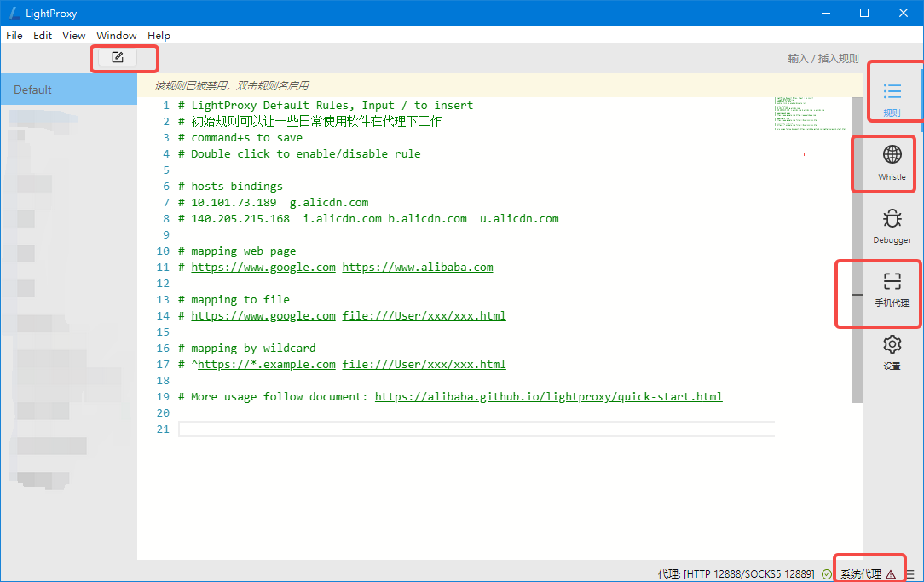This screenshot has width=924, height=582.
Task: Open the Help menu
Action: pyautogui.click(x=159, y=35)
